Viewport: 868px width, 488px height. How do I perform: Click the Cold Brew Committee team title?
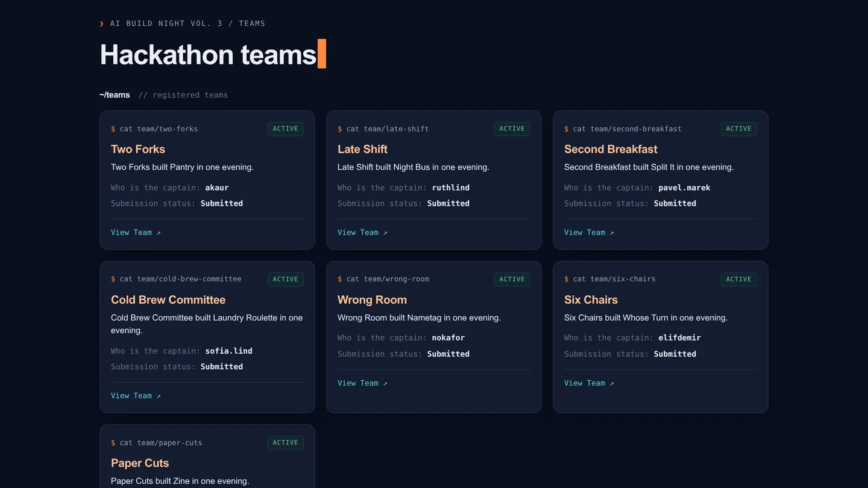(x=168, y=299)
